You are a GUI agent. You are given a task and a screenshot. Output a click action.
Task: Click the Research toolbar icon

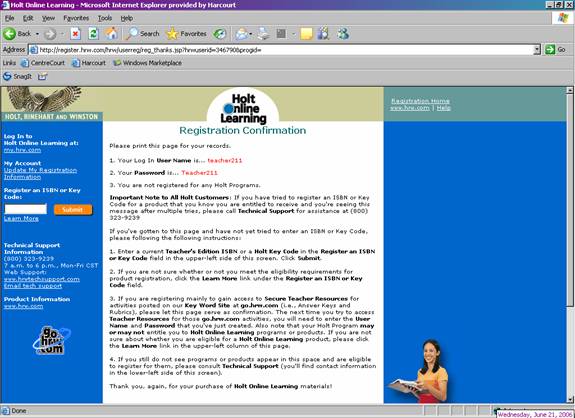coord(323,34)
